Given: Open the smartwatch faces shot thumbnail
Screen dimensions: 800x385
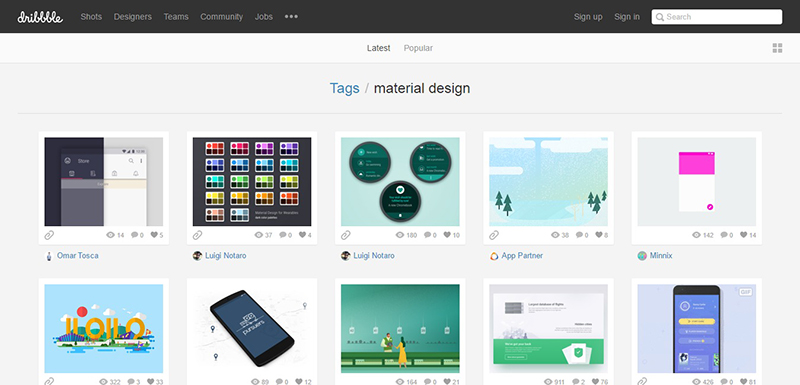Looking at the screenshot, I should pos(400,182).
